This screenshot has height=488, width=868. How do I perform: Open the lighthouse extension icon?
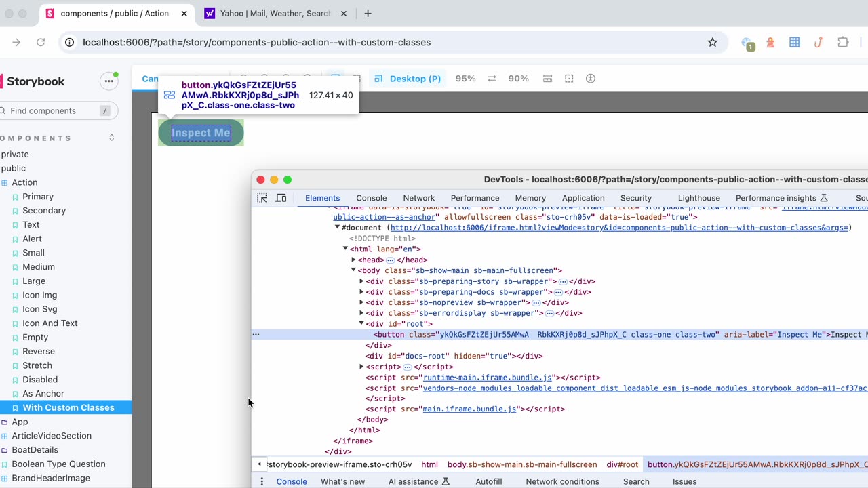coord(770,42)
